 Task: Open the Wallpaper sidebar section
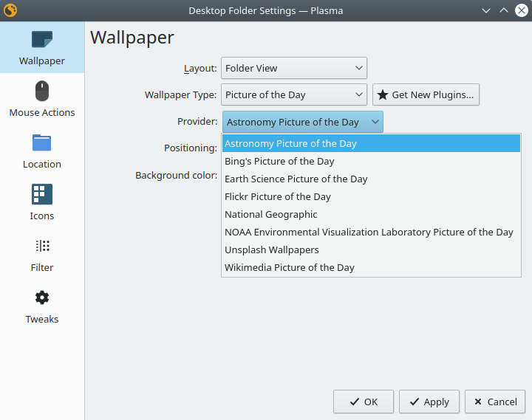tap(42, 48)
